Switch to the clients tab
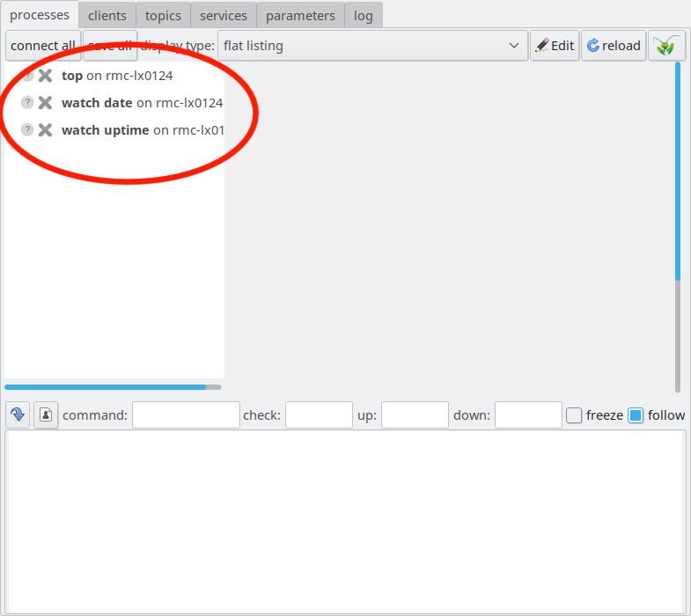The image size is (691, 616). pyautogui.click(x=107, y=16)
